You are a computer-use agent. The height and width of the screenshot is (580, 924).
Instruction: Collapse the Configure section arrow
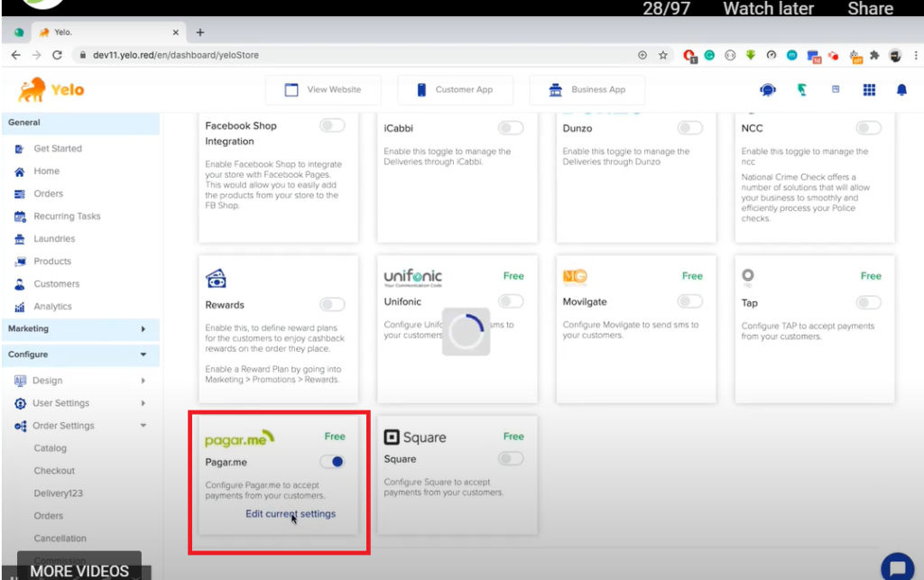tap(143, 354)
